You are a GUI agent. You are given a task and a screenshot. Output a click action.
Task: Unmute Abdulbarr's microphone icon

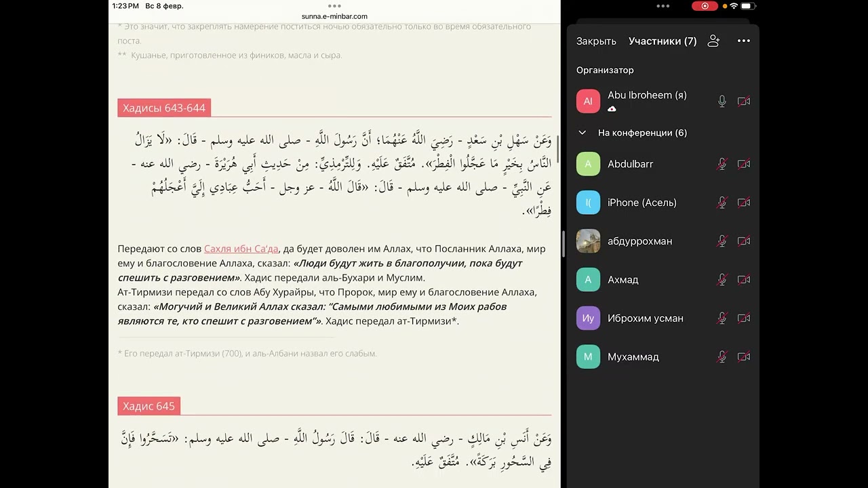point(722,164)
